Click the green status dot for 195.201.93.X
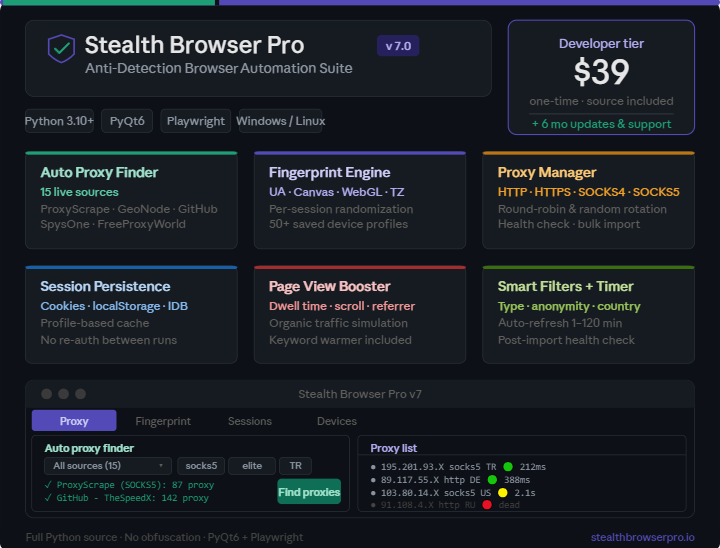The image size is (720, 548). tap(508, 466)
